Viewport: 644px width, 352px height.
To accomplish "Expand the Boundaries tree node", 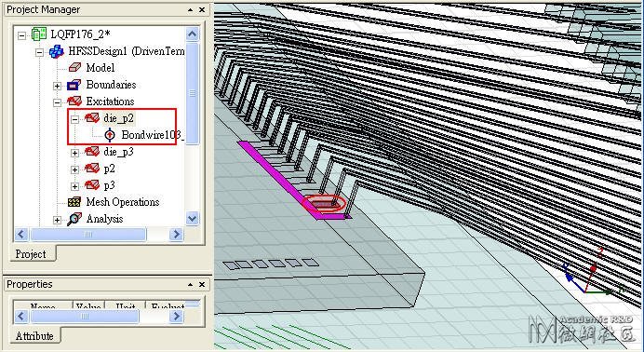I will [57, 86].
